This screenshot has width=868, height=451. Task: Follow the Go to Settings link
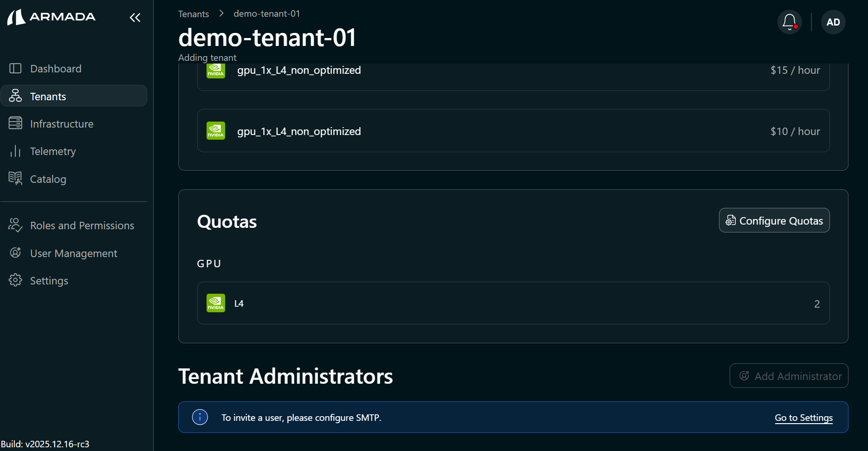pyautogui.click(x=803, y=418)
